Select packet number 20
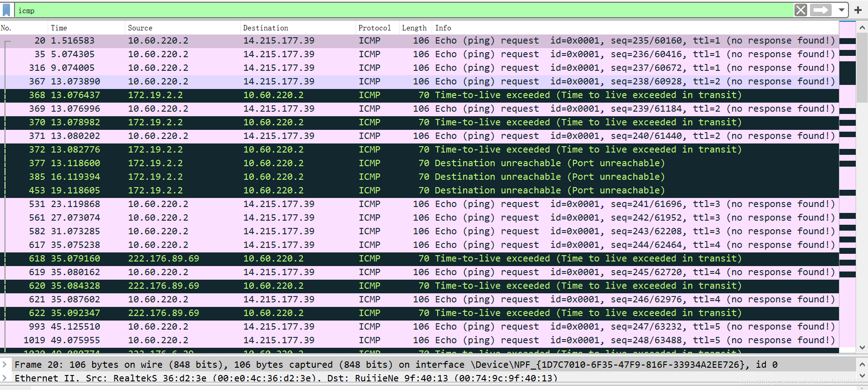The height and width of the screenshot is (390, 868). 419,41
